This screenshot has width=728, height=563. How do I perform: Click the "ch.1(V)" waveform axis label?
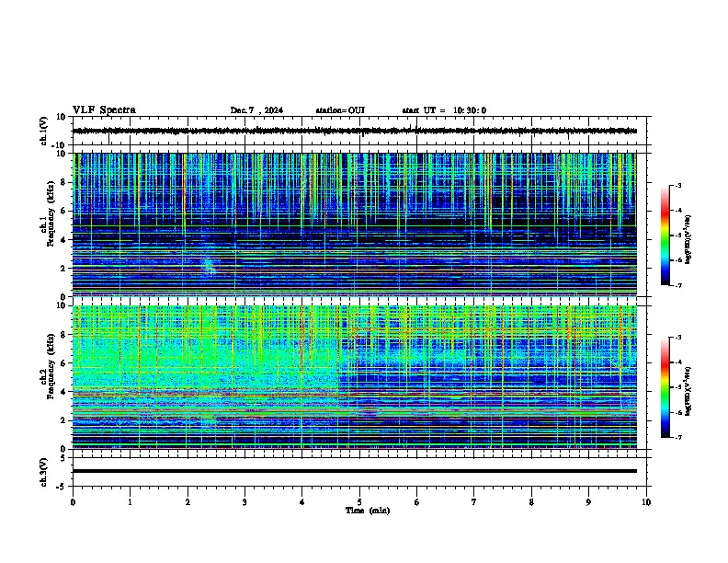pyautogui.click(x=44, y=131)
